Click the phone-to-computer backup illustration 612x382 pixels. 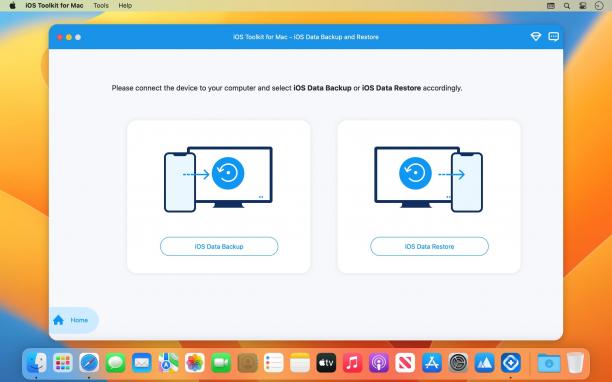click(218, 179)
